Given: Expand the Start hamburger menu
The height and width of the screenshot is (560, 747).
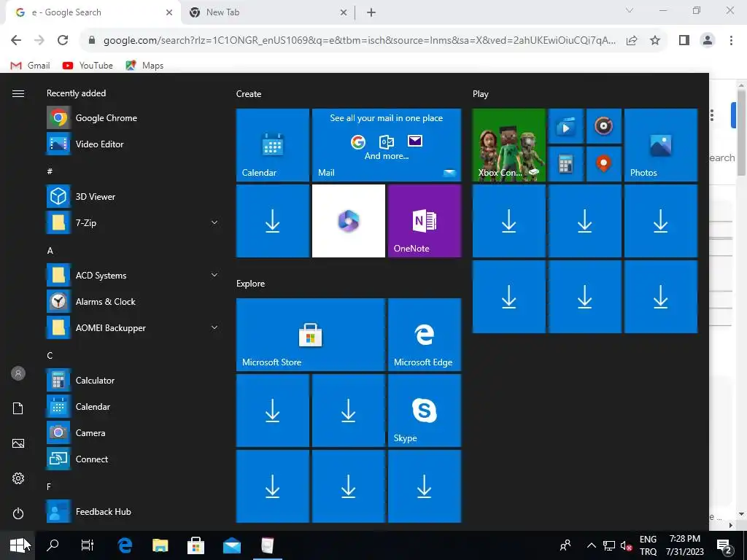Looking at the screenshot, I should 18,94.
